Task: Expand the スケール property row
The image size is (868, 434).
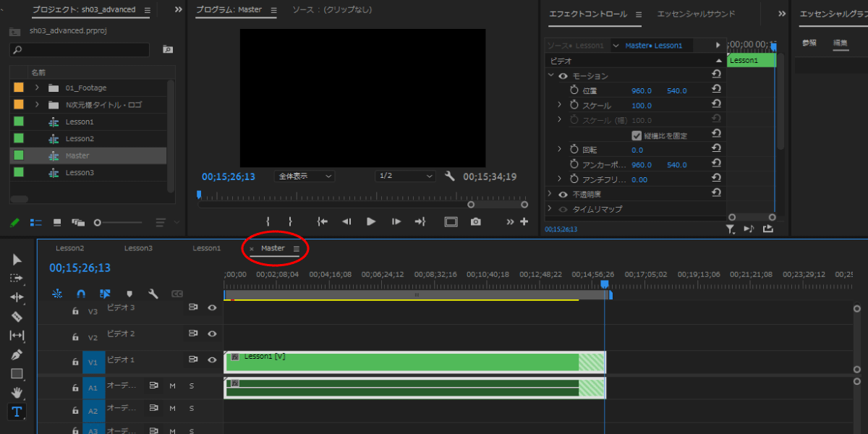Action: 559,105
